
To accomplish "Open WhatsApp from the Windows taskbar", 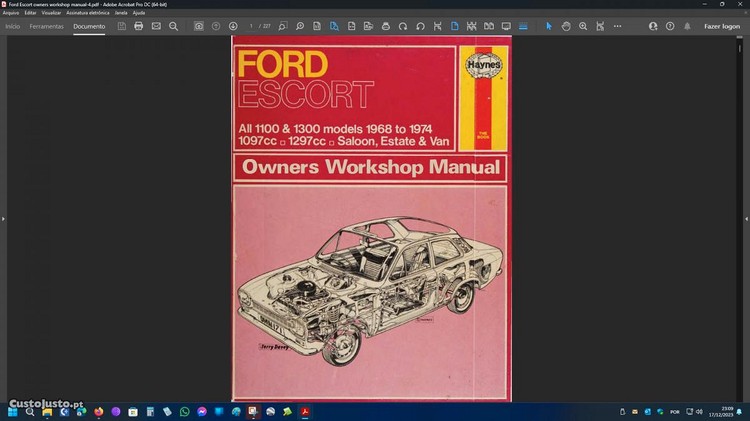I will [x=183, y=411].
